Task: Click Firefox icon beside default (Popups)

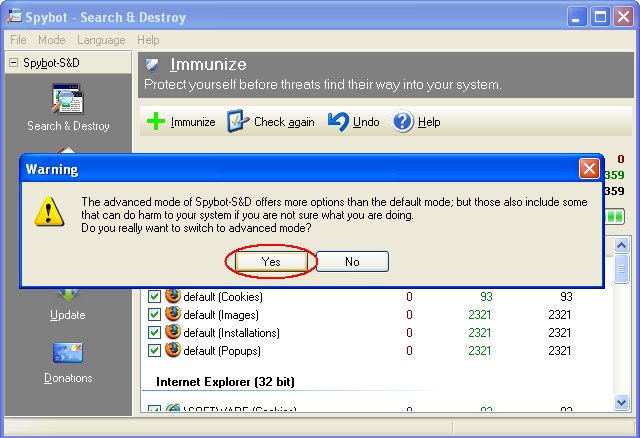Action: point(173,350)
